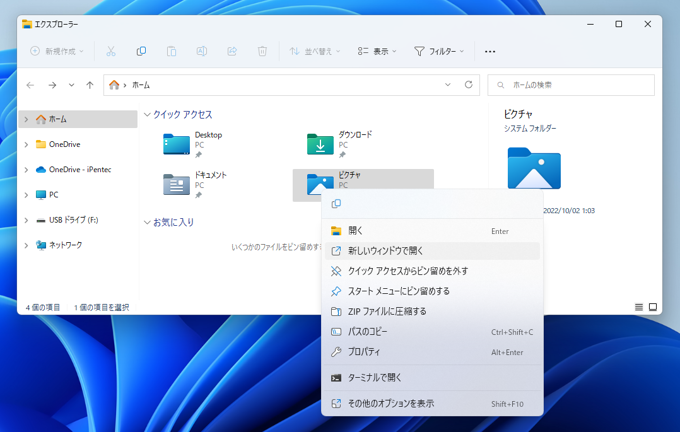Click the Copy icon in toolbar
Viewport: 680px width, 432px height.
[x=141, y=51]
